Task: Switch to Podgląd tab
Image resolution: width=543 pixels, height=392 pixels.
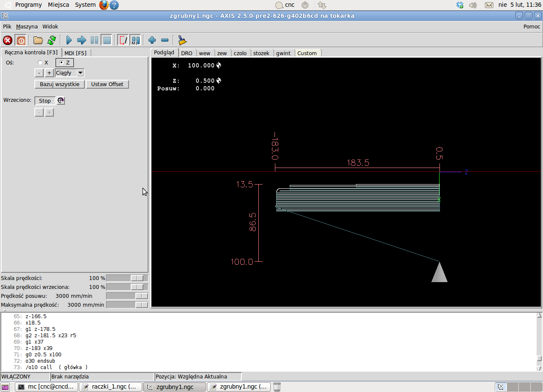Action: tap(164, 53)
